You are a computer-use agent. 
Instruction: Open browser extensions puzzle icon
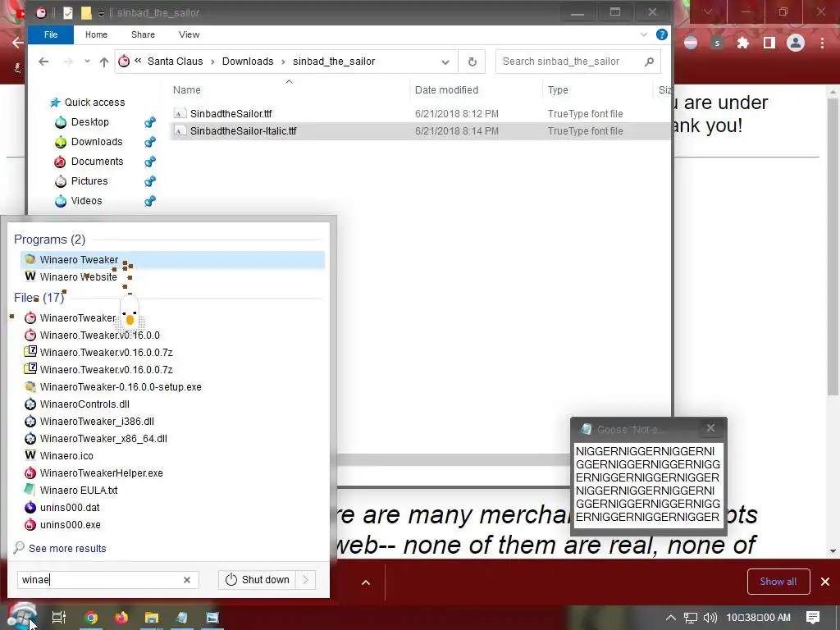pyautogui.click(x=743, y=43)
